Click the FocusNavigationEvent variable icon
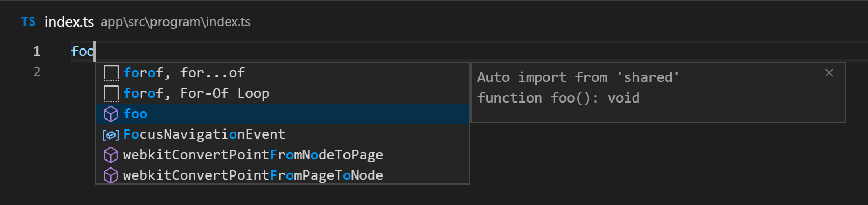 pos(110,135)
